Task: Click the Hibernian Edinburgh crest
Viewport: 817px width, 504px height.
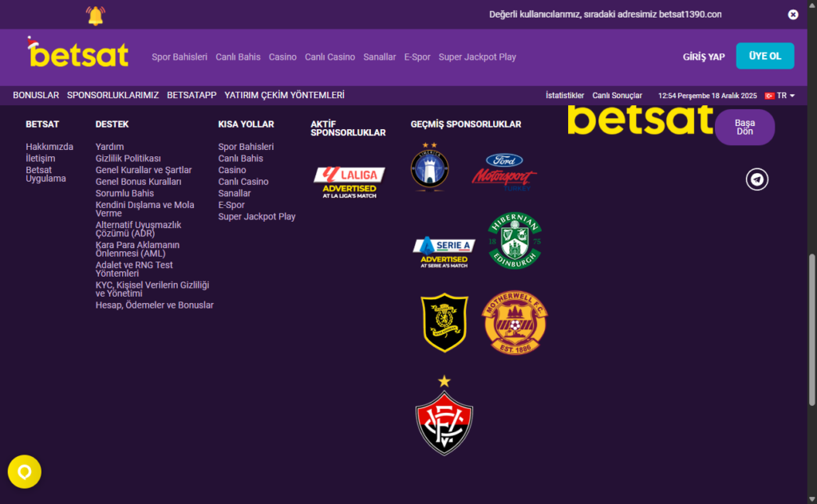Action: click(x=515, y=241)
